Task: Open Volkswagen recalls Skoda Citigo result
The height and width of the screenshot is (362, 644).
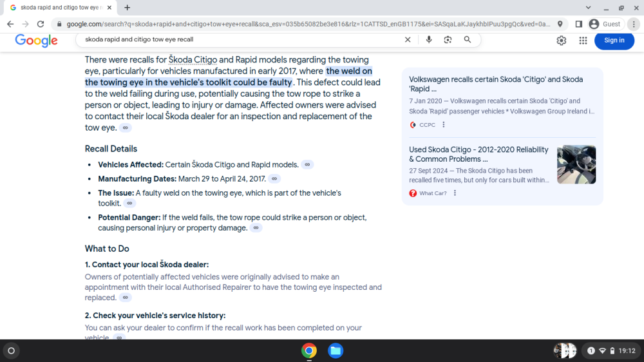Action: pyautogui.click(x=496, y=84)
